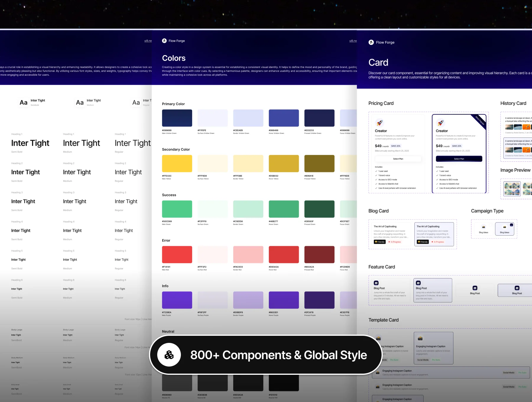This screenshot has width=532, height=402.
Task: Click the rocket icon on the non-popular Creator card
Action: [379, 122]
